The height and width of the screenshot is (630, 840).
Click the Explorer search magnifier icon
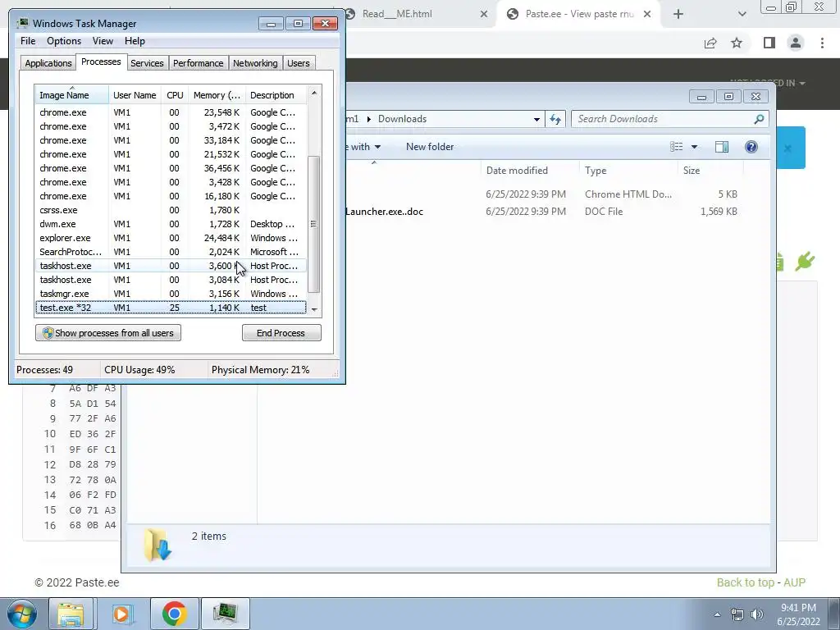pyautogui.click(x=759, y=119)
